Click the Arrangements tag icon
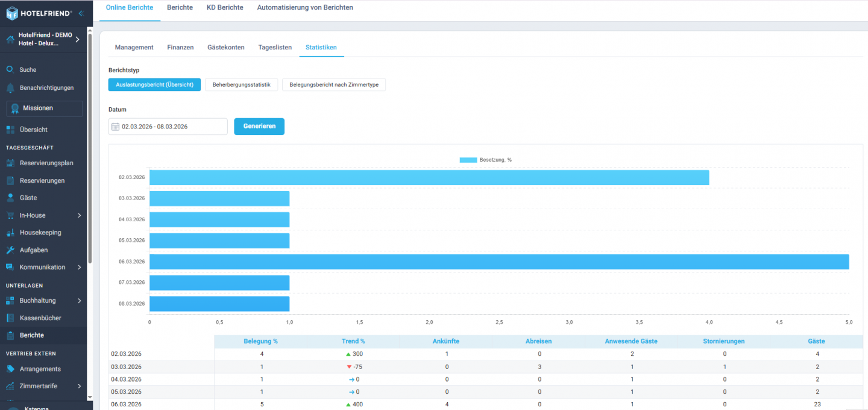 click(10, 369)
